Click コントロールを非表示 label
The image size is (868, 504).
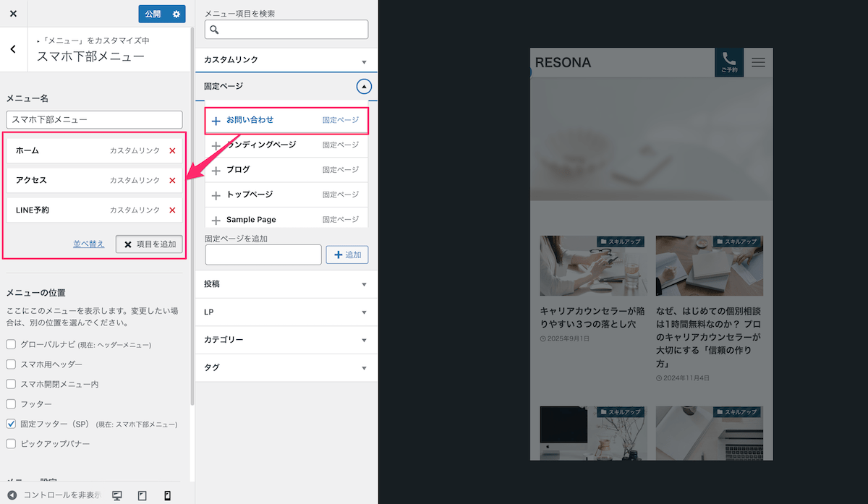pyautogui.click(x=63, y=495)
